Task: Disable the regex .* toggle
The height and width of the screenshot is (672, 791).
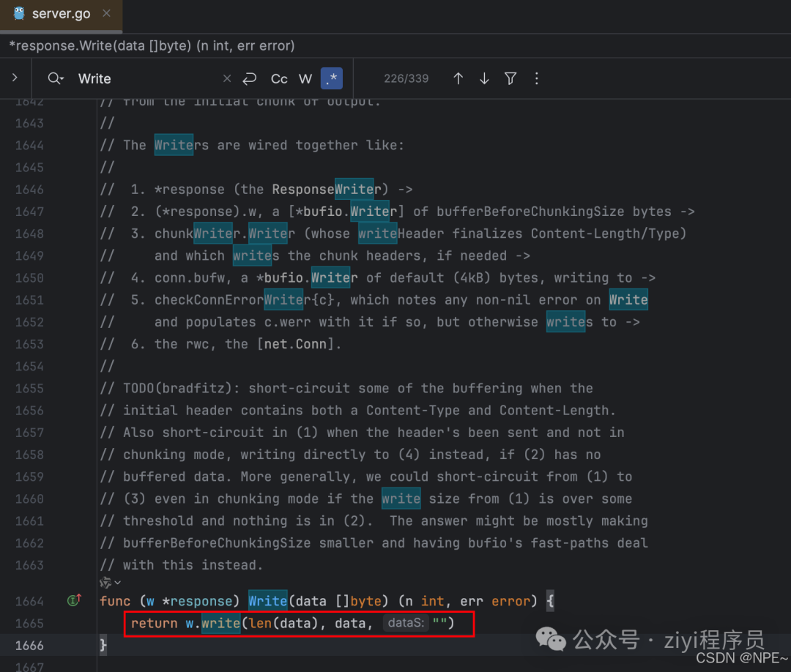Action: (x=331, y=78)
